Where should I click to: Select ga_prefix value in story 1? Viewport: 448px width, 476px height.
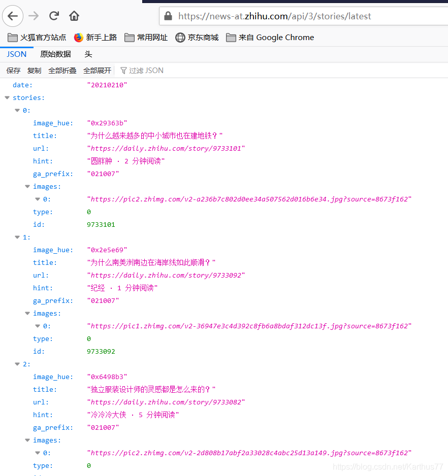(103, 301)
